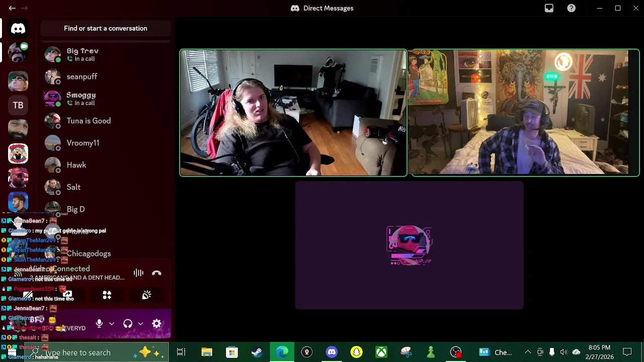Open Microsoft Store from the taskbar
Image resolution: width=644 pixels, height=362 pixels.
pos(232,352)
